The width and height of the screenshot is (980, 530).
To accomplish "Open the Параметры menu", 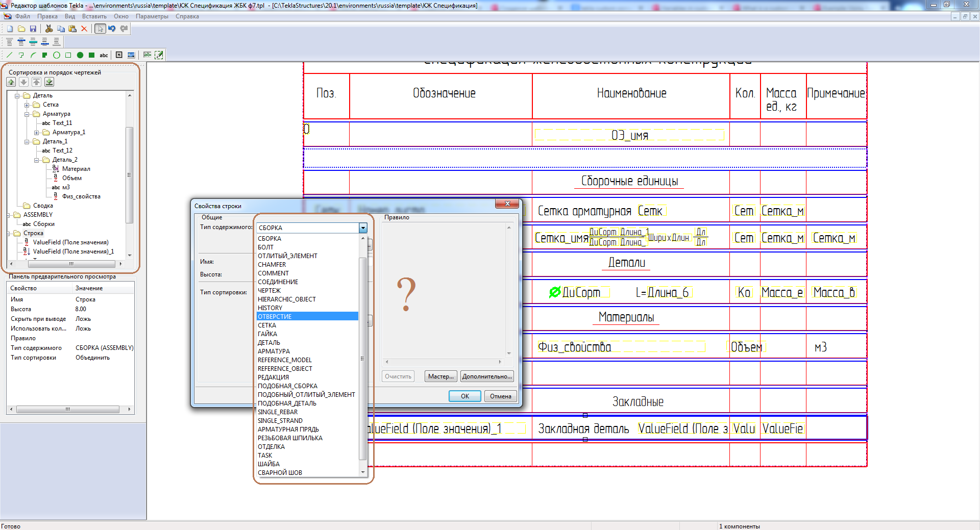I will click(x=152, y=16).
